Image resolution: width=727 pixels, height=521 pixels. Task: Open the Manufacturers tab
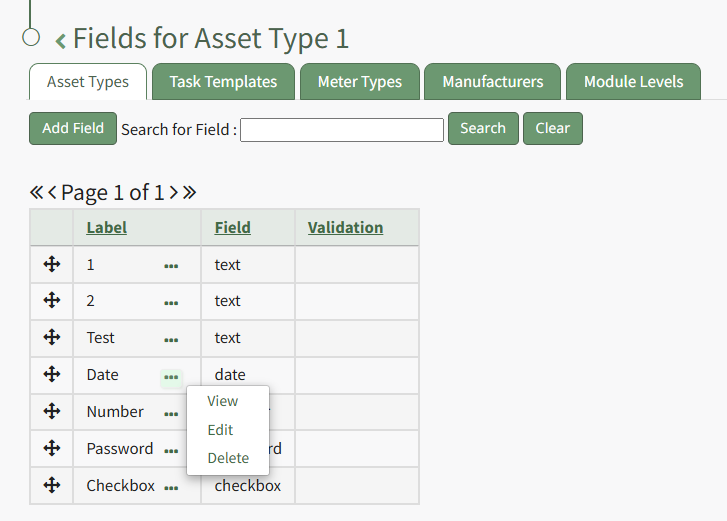pyautogui.click(x=493, y=82)
